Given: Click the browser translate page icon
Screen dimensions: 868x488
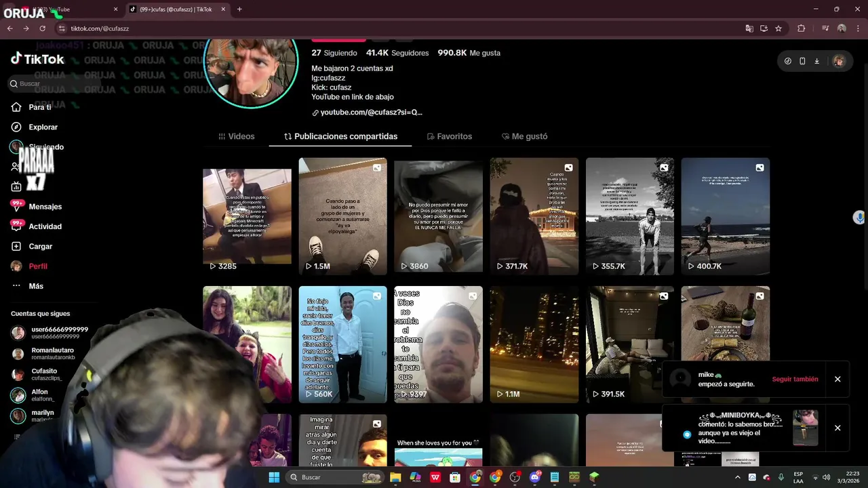Looking at the screenshot, I should (749, 28).
